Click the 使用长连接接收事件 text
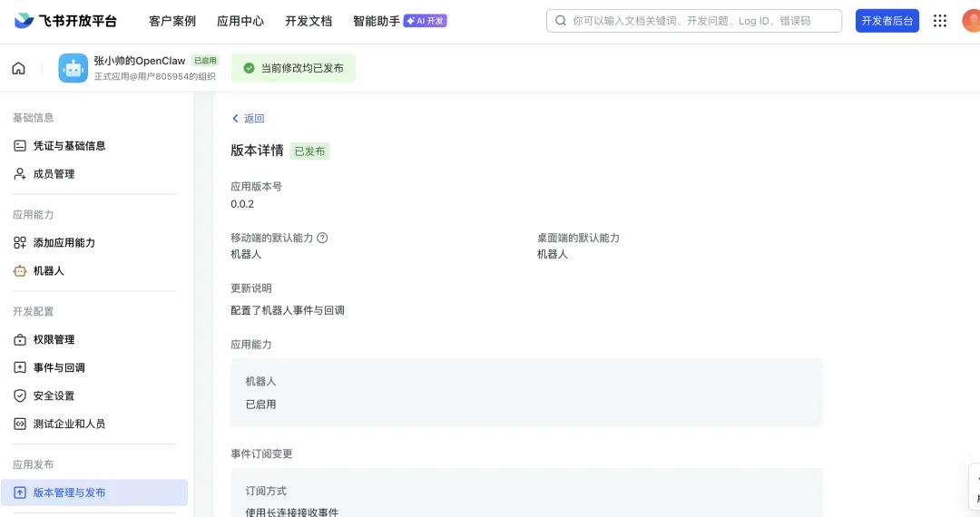The image size is (980, 517). click(292, 512)
